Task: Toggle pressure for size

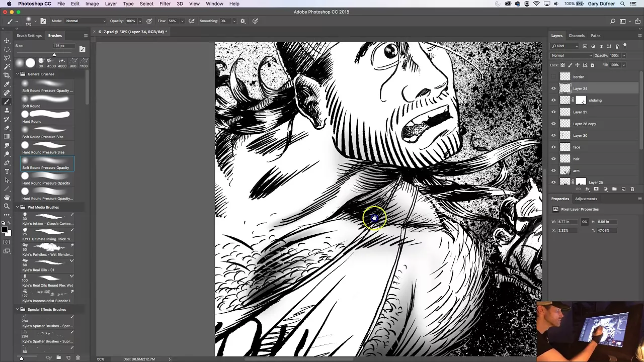Action: [x=255, y=21]
